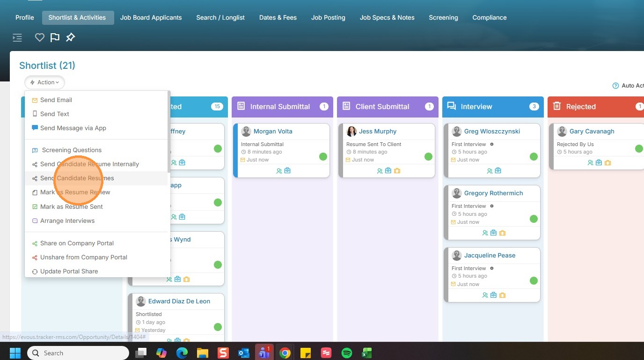The width and height of the screenshot is (644, 360).
Task: Choose Share on Company Portal
Action: pyautogui.click(x=77, y=243)
